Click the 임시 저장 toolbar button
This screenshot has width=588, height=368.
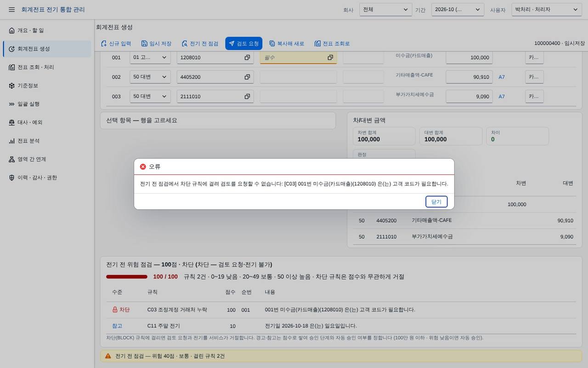tap(156, 44)
